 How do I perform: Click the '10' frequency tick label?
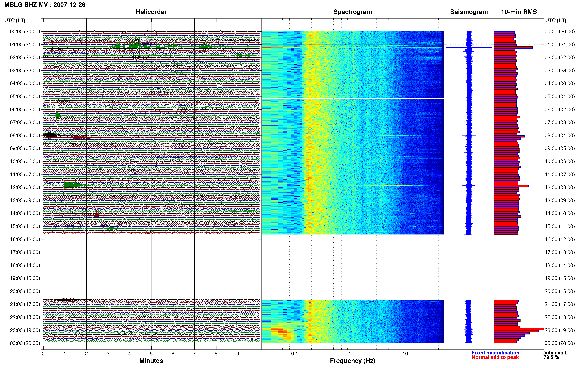coord(405,354)
